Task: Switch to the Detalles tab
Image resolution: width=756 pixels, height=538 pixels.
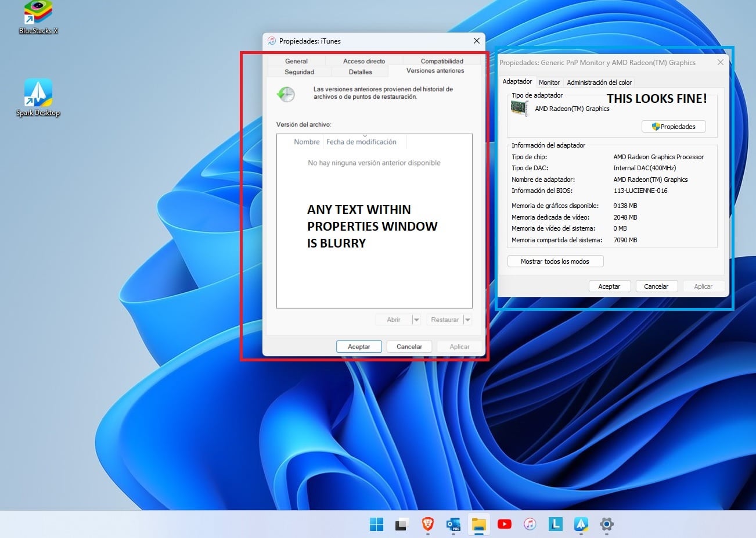Action: pyautogui.click(x=361, y=72)
